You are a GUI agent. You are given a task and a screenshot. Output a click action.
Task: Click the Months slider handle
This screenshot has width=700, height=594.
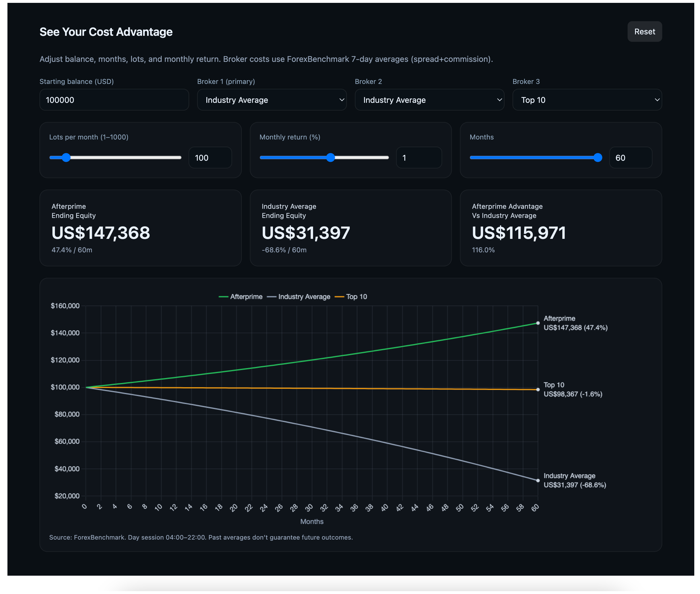point(597,158)
